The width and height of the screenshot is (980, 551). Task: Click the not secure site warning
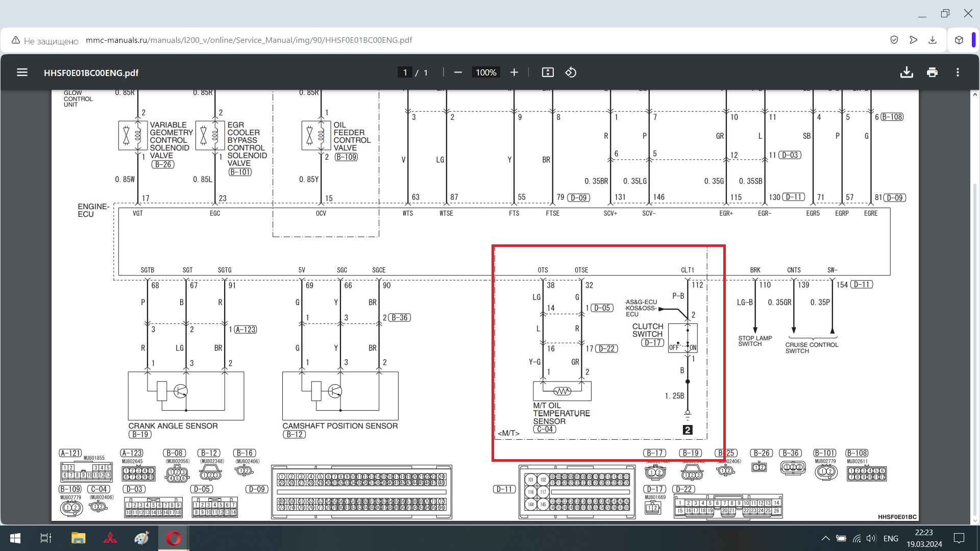point(45,40)
